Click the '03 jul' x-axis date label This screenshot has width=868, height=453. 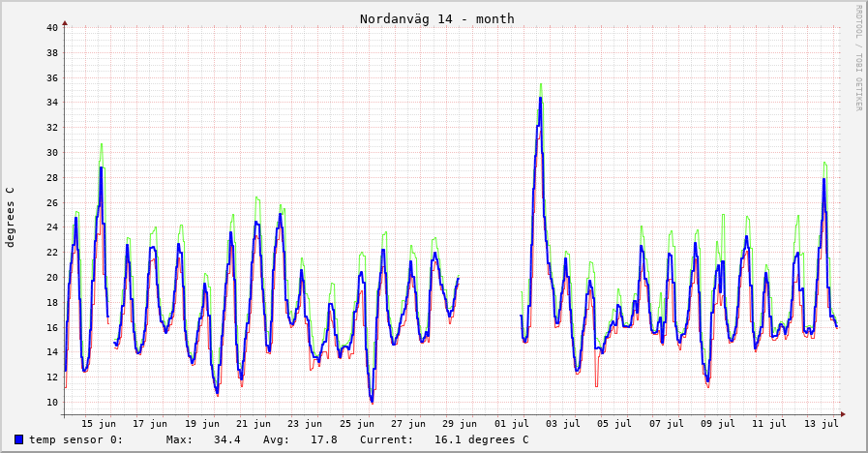563,424
